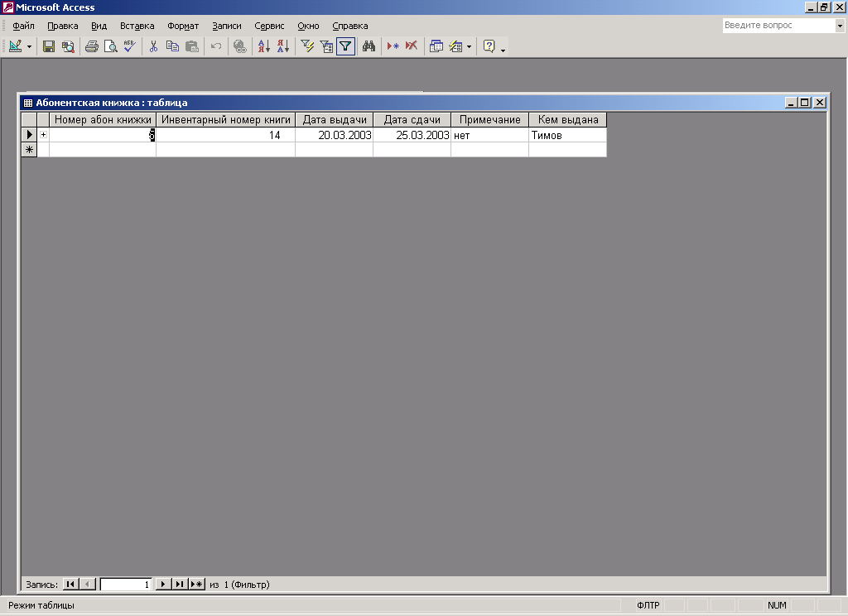This screenshot has height=616, width=848.
Task: Select the new record asterisk row selector
Action: tap(29, 150)
